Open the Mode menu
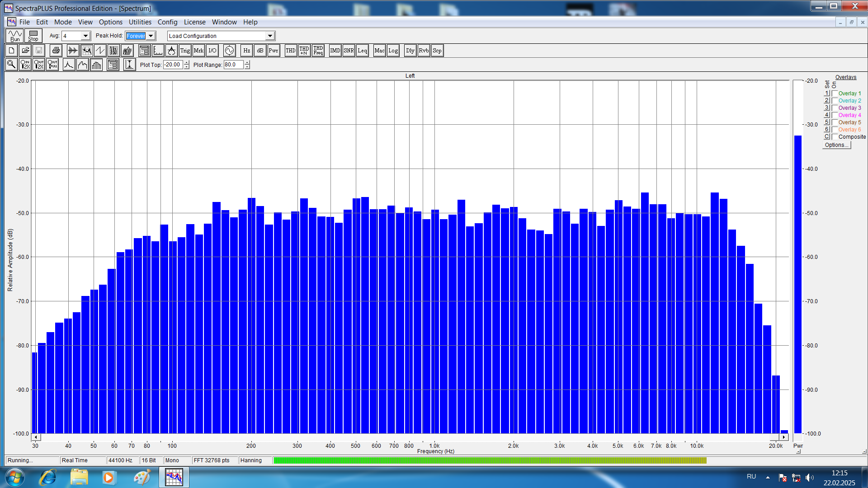 pos(63,22)
